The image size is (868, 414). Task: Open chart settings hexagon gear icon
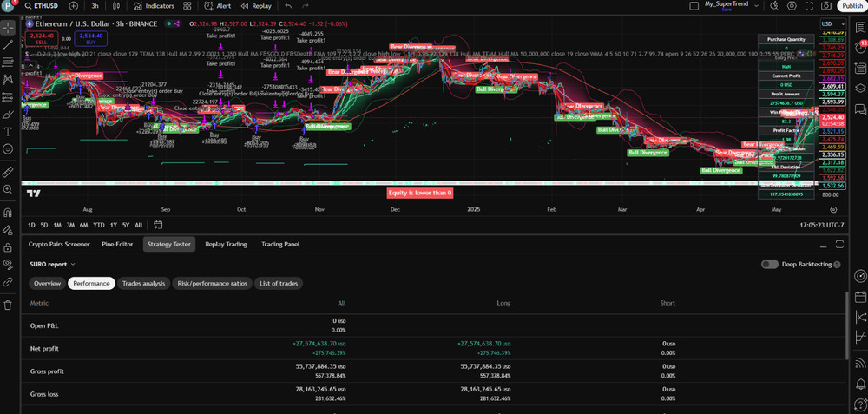coord(792,6)
